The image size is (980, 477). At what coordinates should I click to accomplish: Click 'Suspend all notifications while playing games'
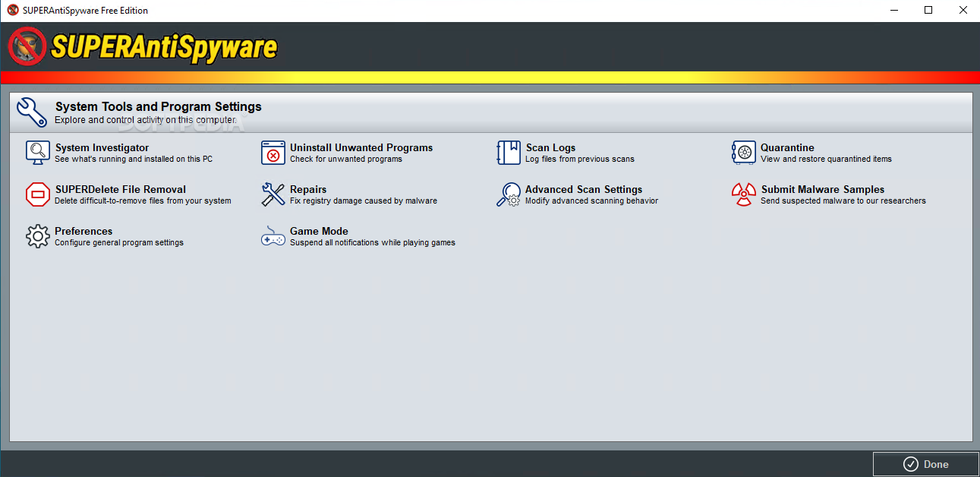point(373,243)
